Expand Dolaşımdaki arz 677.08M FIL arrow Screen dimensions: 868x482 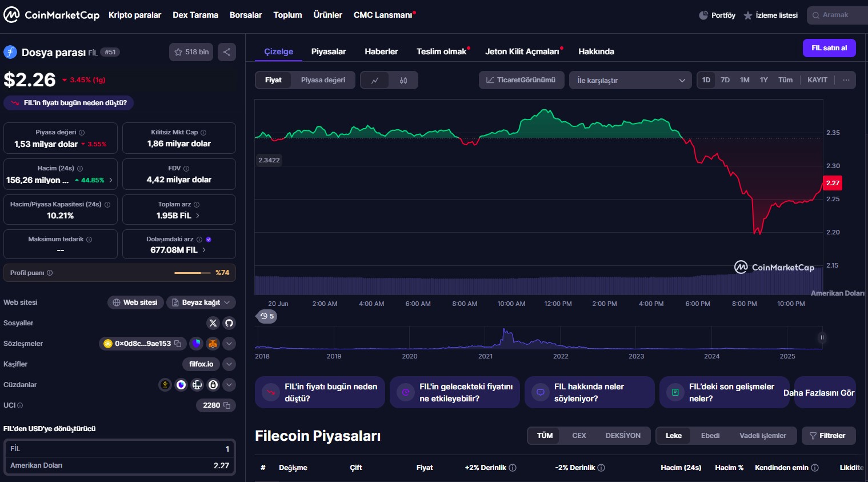(204, 250)
